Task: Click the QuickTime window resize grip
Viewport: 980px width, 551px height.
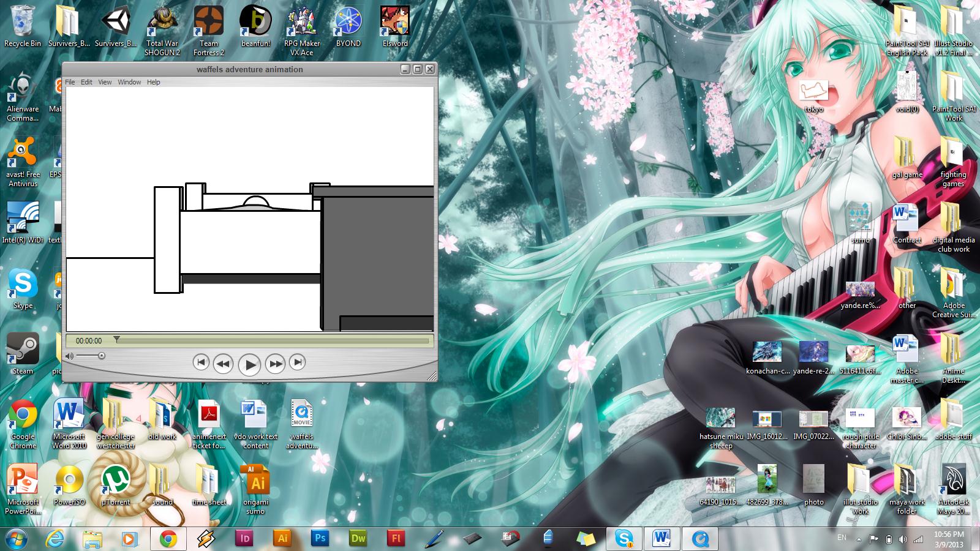Action: [432, 376]
